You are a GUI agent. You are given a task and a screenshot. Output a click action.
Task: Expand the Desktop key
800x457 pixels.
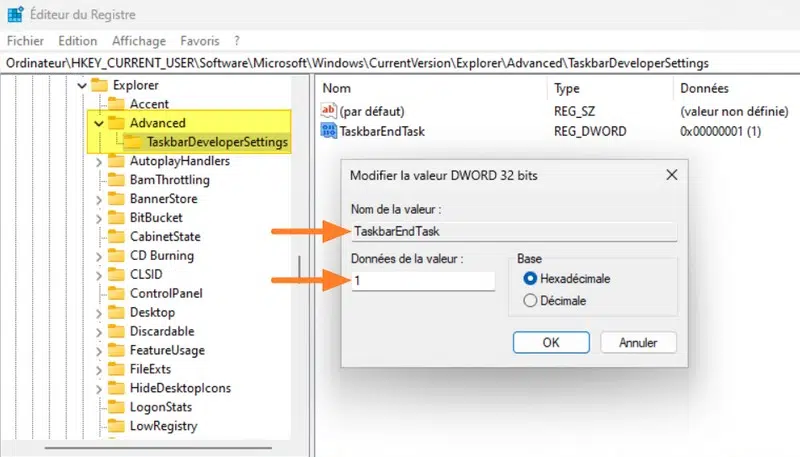(x=98, y=313)
